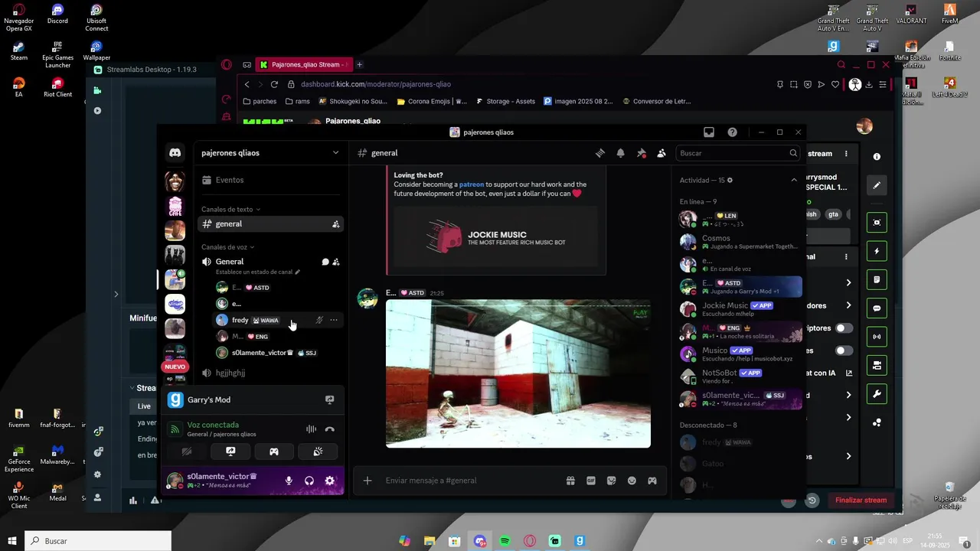
Task: Open the GIF picker
Action: [591, 481]
